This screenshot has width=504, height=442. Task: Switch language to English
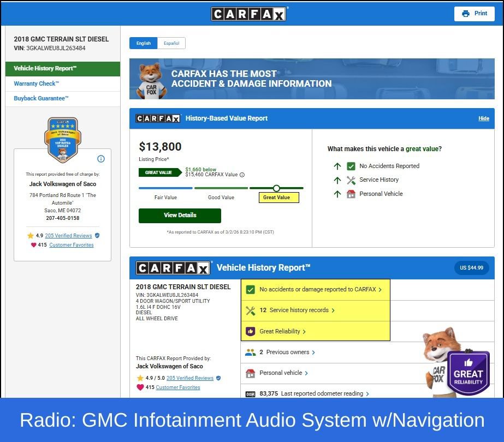(x=144, y=43)
